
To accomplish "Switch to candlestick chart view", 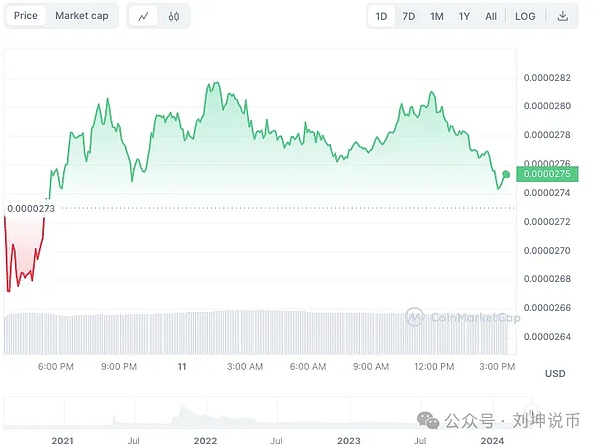I will 174,16.
